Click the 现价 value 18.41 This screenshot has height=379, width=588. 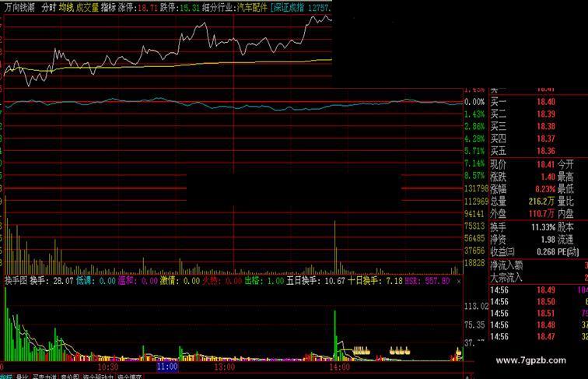[x=546, y=164]
